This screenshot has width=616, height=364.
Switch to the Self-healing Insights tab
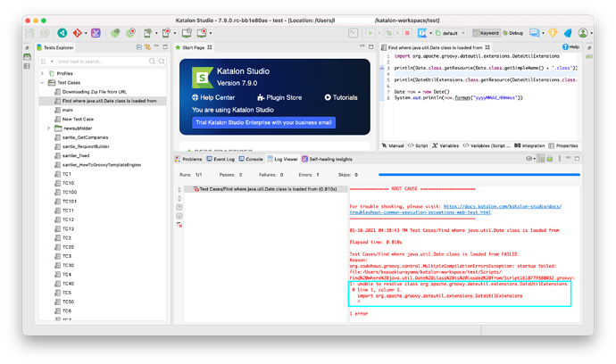[328, 159]
